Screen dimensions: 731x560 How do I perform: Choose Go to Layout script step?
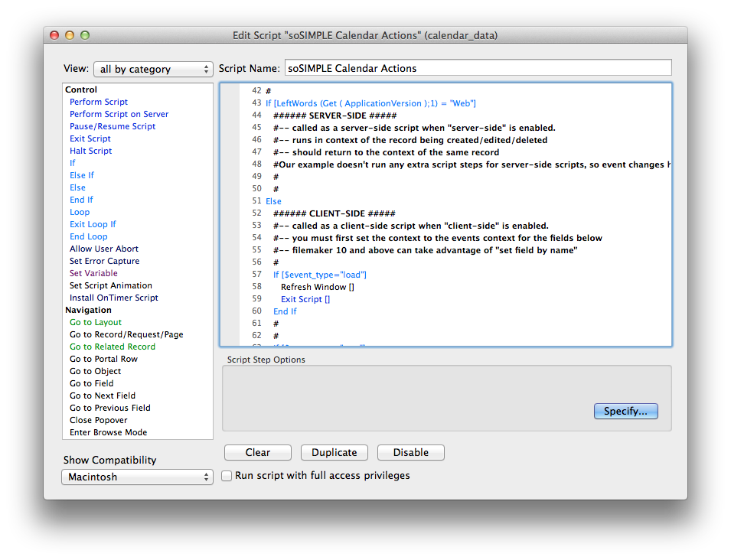click(96, 322)
